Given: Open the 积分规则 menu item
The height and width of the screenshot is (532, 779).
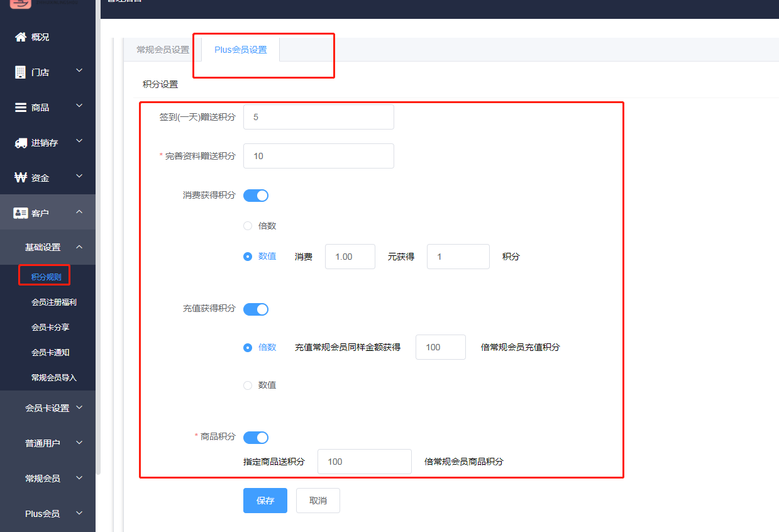Looking at the screenshot, I should point(47,277).
